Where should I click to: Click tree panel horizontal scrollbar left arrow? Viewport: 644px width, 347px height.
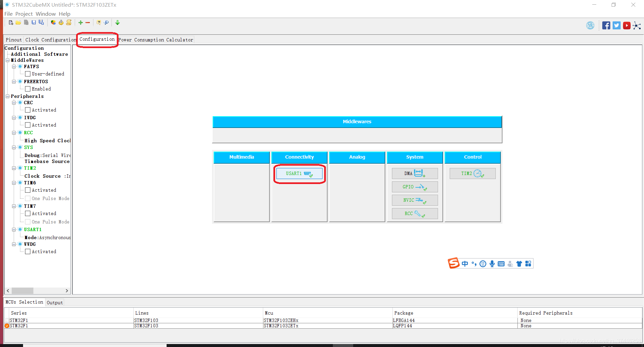click(8, 291)
